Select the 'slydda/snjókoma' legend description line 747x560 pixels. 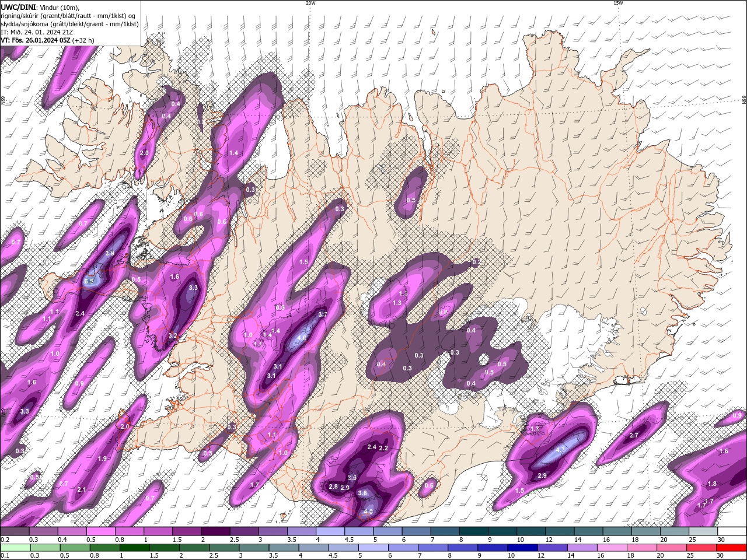coord(70,24)
